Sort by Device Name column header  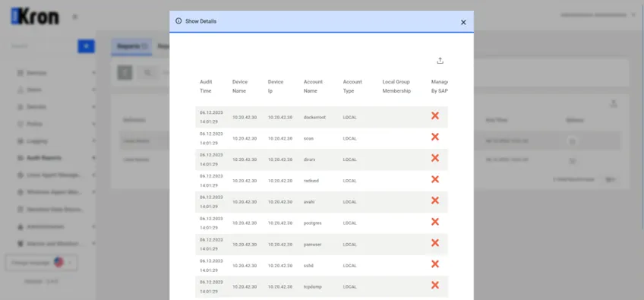coord(240,87)
